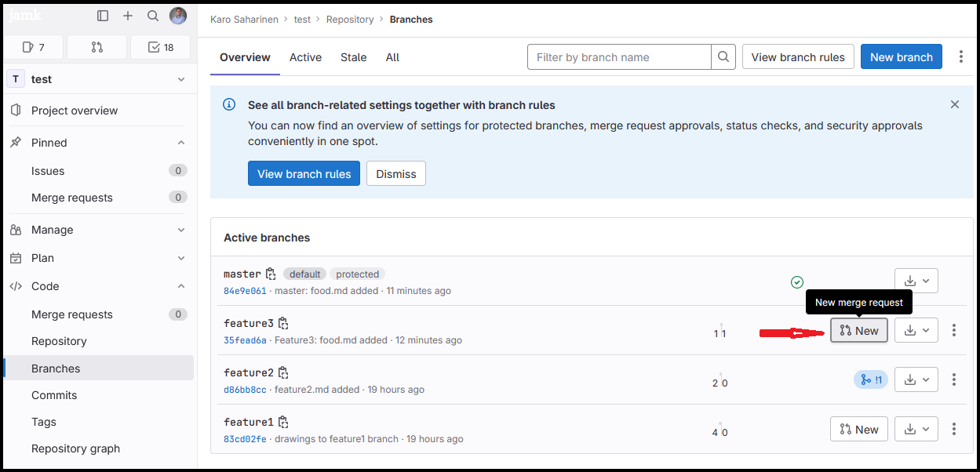Open the feature2 merge request badge !1

pyautogui.click(x=871, y=380)
